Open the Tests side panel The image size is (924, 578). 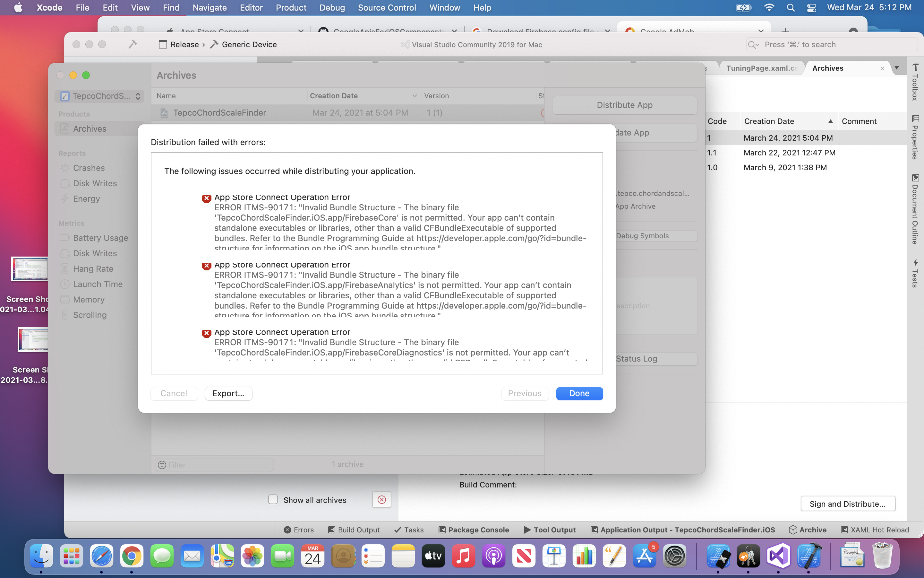pyautogui.click(x=915, y=273)
